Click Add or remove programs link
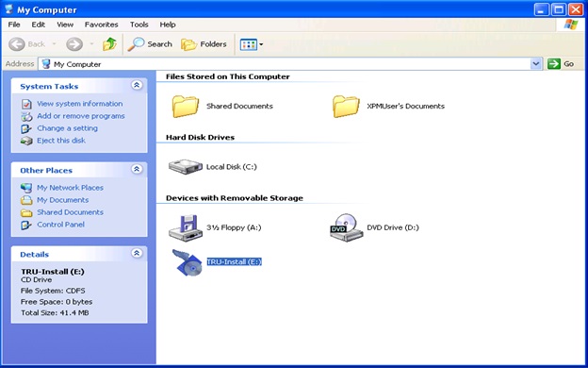This screenshot has height=368, width=588. click(81, 116)
